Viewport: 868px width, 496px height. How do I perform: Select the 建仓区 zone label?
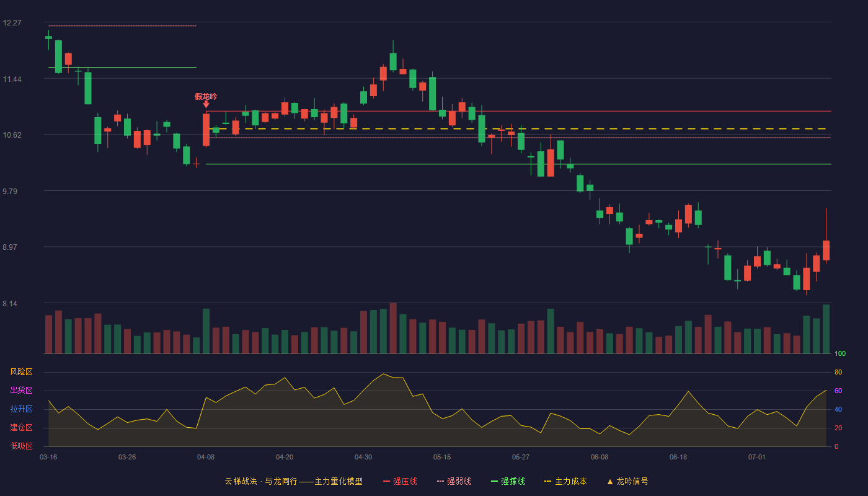(x=21, y=428)
